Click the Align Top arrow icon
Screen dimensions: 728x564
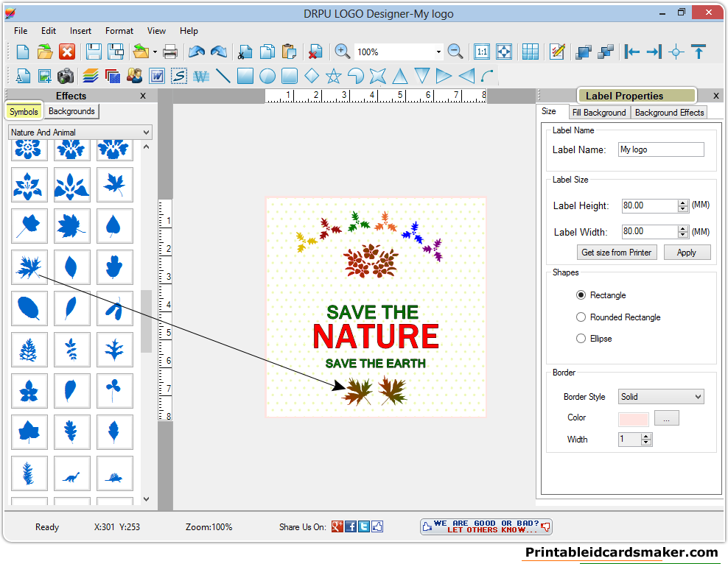(x=699, y=52)
